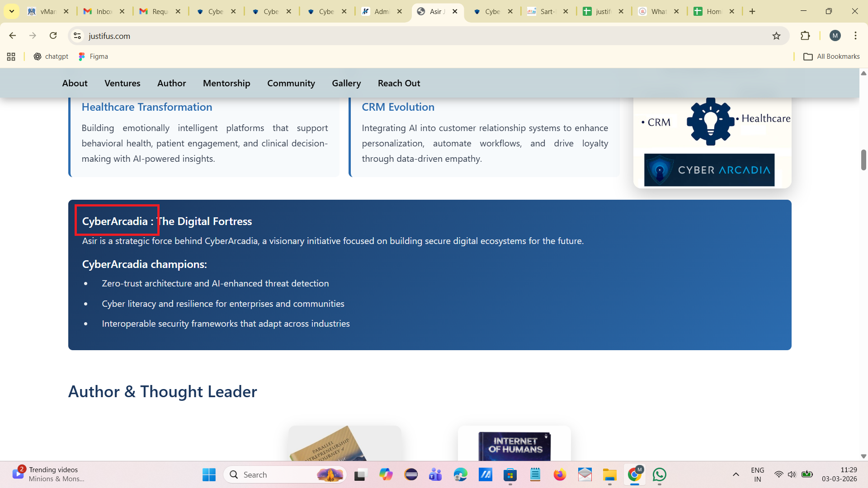Open the Windows Start menu
Viewport: 868px width, 488px height.
coord(209,474)
